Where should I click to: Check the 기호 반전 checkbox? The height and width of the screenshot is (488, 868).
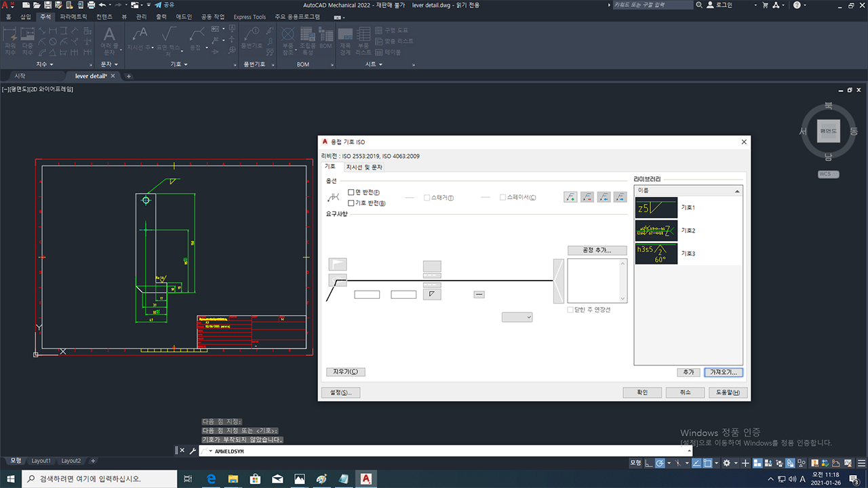pyautogui.click(x=351, y=203)
